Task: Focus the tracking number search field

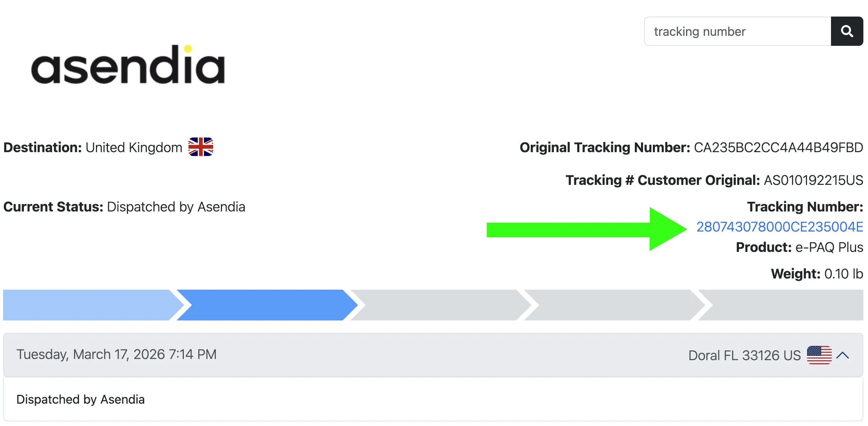Action: (x=738, y=31)
